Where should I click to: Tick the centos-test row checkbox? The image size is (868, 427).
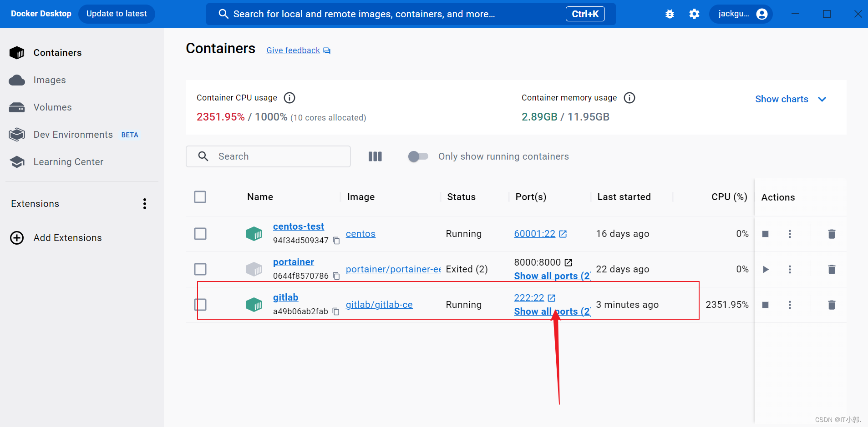200,234
